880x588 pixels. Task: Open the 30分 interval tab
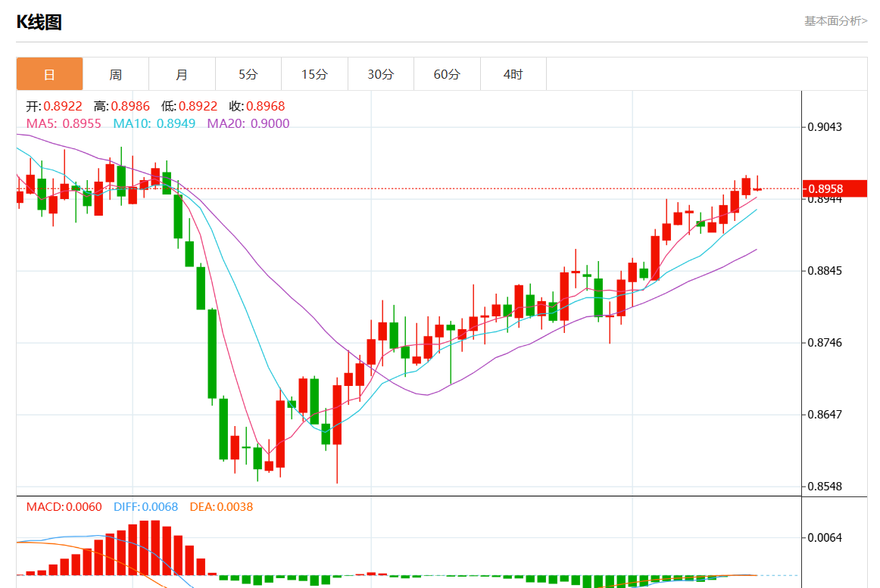click(380, 74)
